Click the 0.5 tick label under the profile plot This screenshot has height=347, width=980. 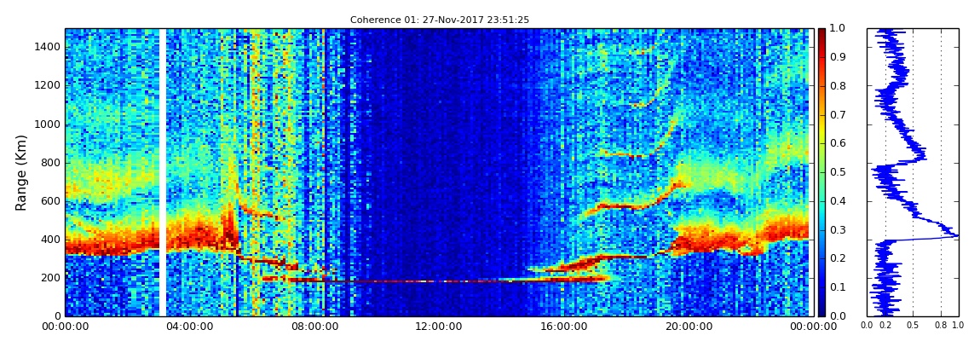[914, 326]
